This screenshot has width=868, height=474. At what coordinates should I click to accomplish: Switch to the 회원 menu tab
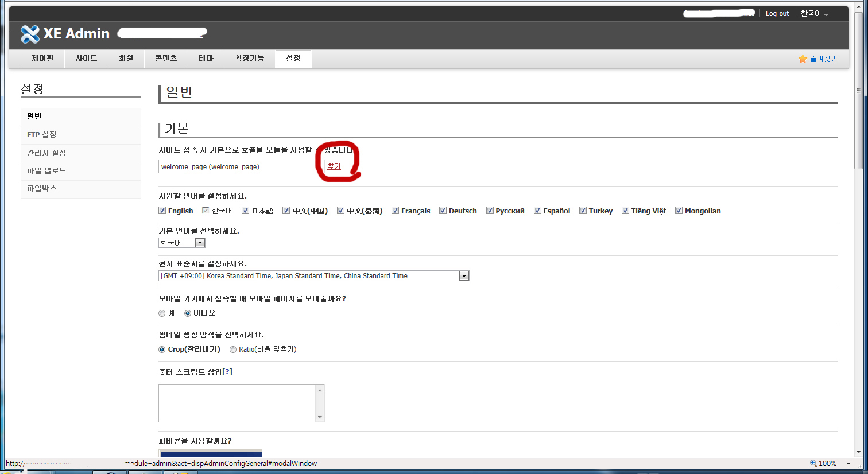[126, 59]
